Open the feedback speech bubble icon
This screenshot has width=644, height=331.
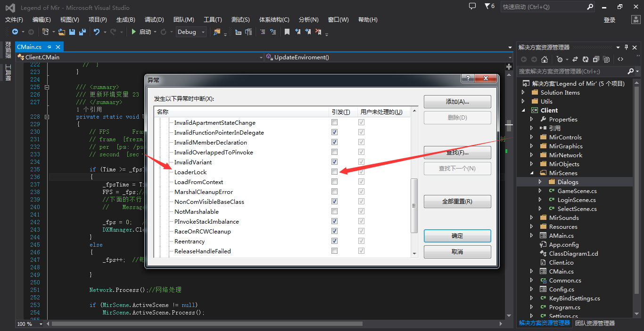(472, 6)
